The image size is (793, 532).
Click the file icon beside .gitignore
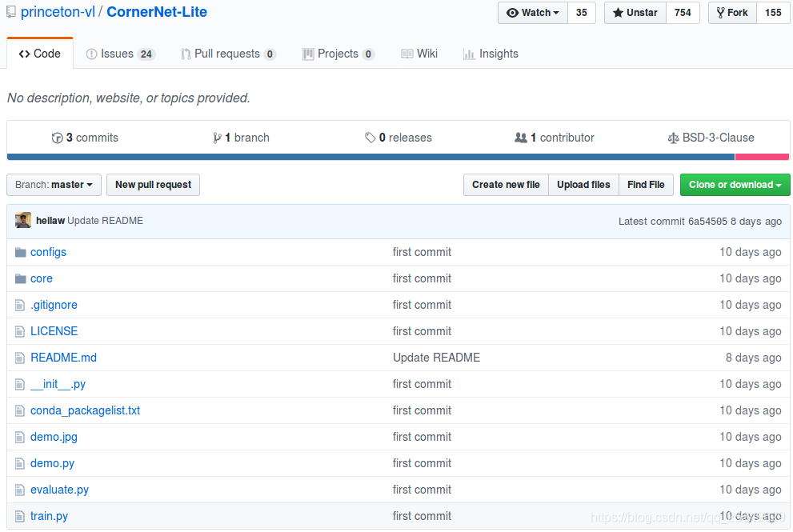20,305
